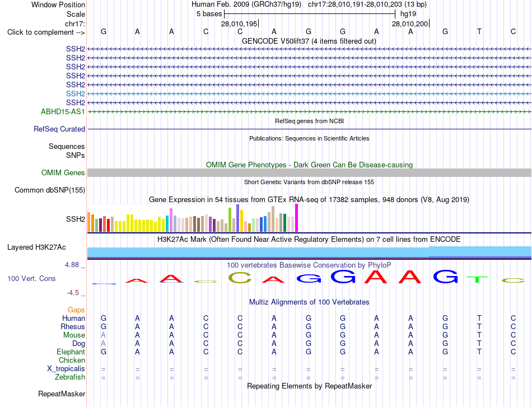Click the tall purple bar in GTEx chart
This screenshot has height=407, width=532.
(238, 218)
